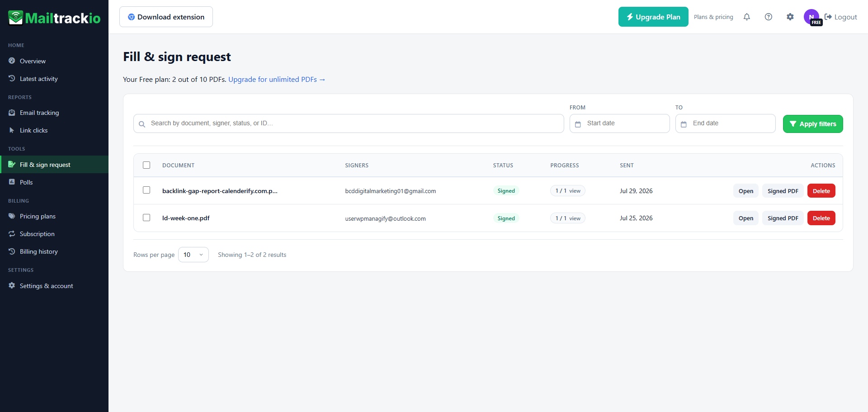Click the Billing history clock icon
The width and height of the screenshot is (868, 412).
pyautogui.click(x=12, y=251)
